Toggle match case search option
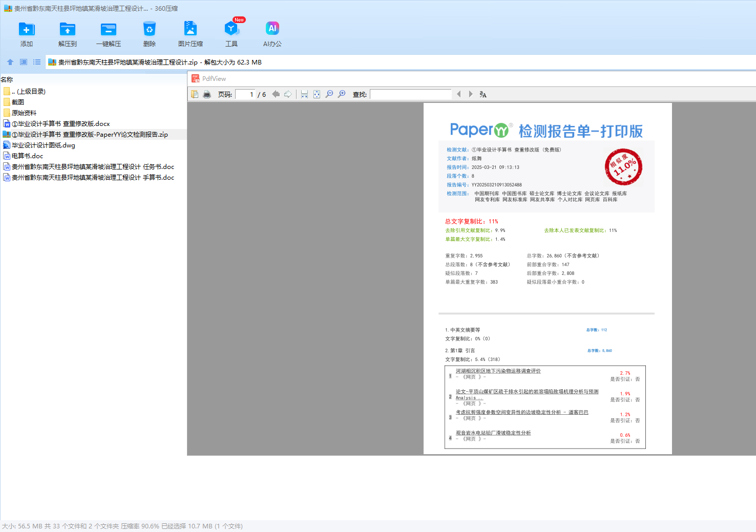The image size is (756, 532). (483, 94)
